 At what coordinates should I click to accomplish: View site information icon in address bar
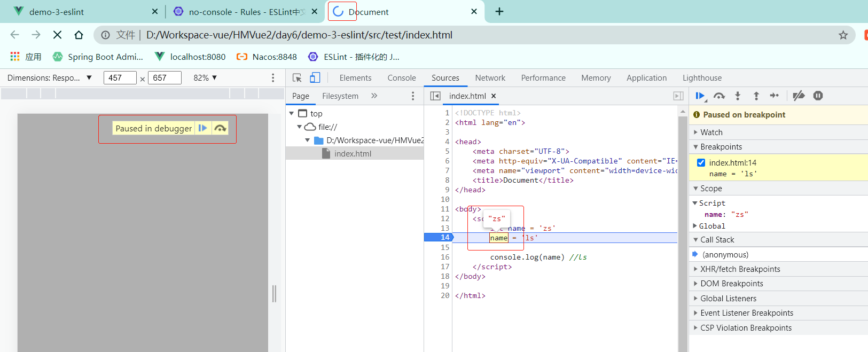pyautogui.click(x=106, y=35)
